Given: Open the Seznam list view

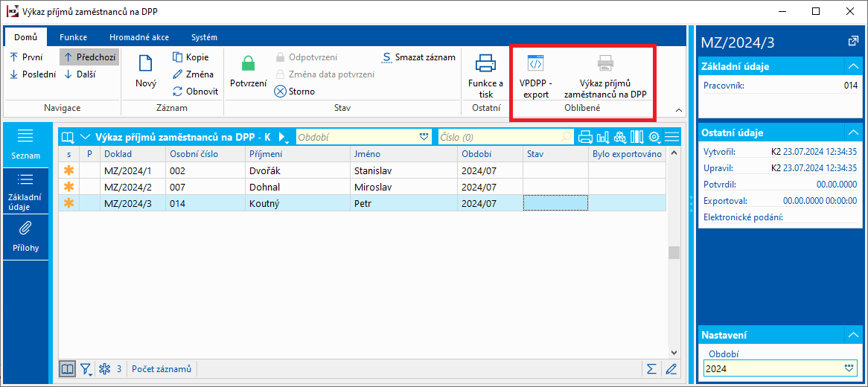Looking at the screenshot, I should click(26, 145).
